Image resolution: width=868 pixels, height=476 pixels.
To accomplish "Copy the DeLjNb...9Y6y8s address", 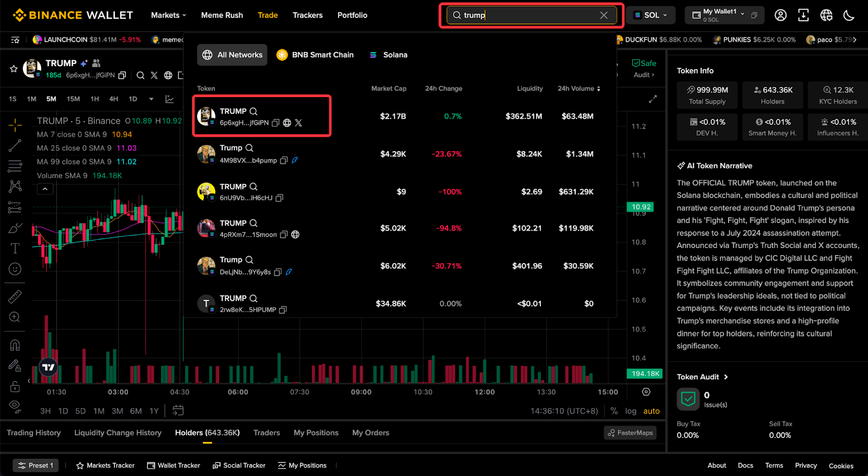I will point(278,272).
